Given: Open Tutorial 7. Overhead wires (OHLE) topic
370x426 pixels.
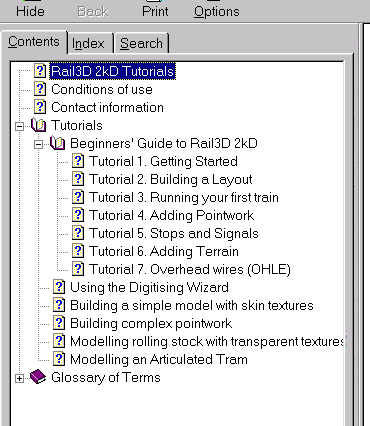Looking at the screenshot, I should 190,269.
